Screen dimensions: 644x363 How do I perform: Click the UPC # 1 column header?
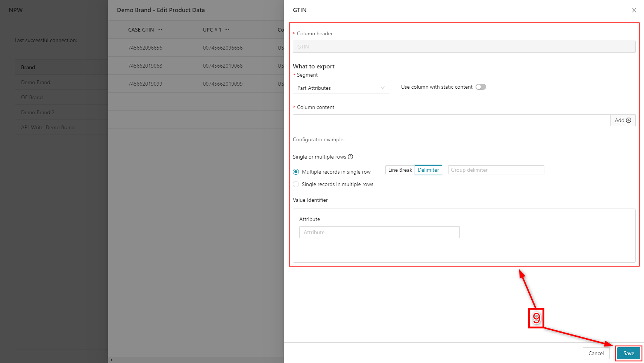pyautogui.click(x=212, y=30)
